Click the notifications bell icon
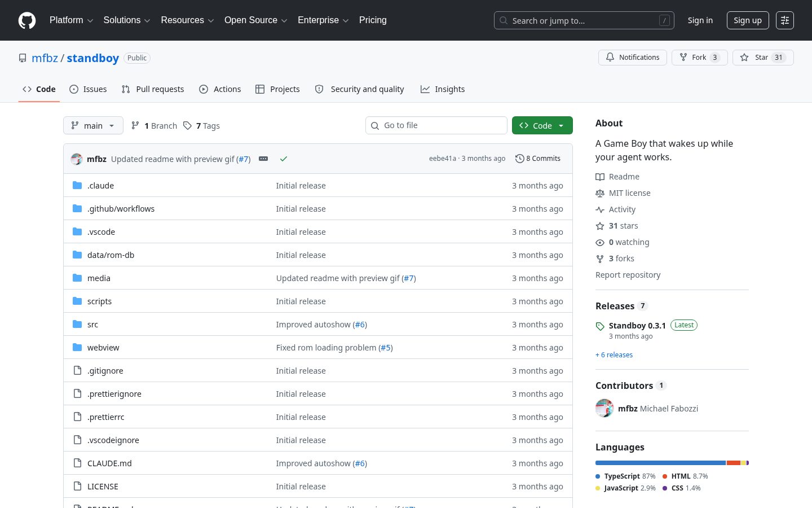This screenshot has height=508, width=812. (610, 57)
